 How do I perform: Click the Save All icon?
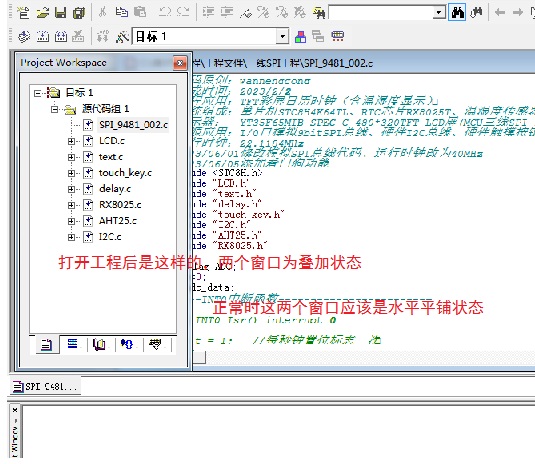pos(79,13)
